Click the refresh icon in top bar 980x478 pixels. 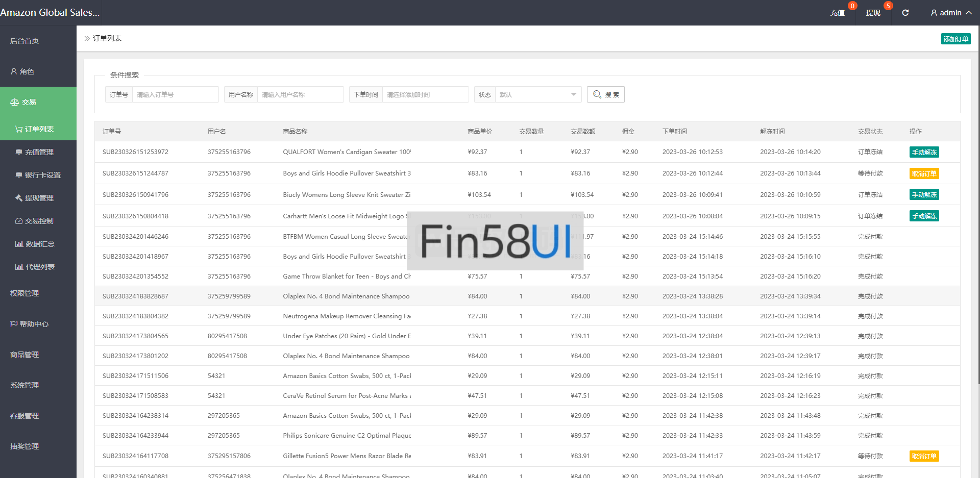coord(905,13)
